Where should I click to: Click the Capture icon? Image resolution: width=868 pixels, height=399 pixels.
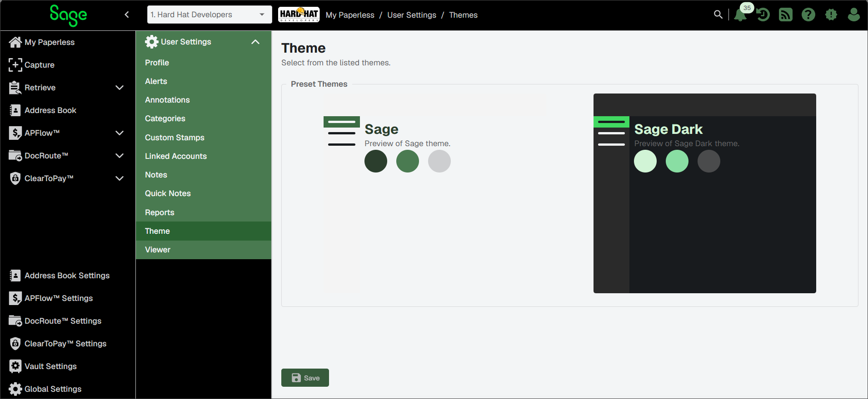click(15, 65)
